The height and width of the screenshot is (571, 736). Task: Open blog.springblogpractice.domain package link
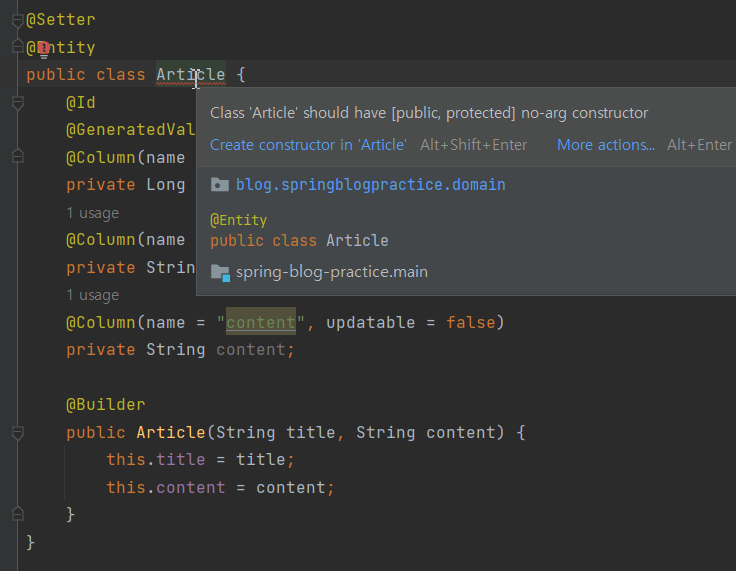(x=370, y=185)
